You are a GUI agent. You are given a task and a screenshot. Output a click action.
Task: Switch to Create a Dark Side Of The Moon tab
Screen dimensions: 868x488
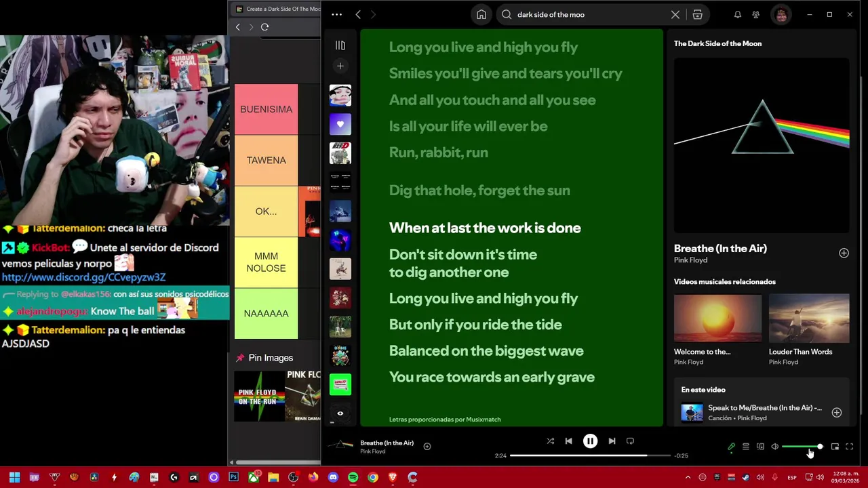tap(278, 9)
